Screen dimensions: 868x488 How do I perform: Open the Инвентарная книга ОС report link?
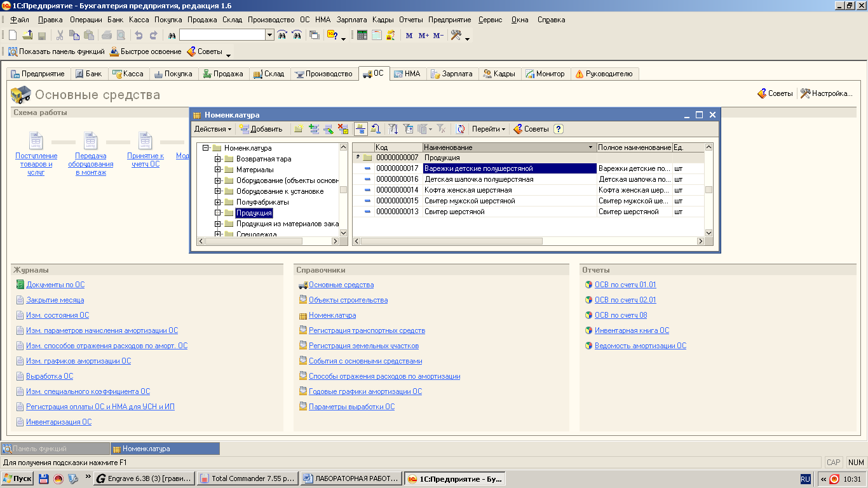[632, 330]
